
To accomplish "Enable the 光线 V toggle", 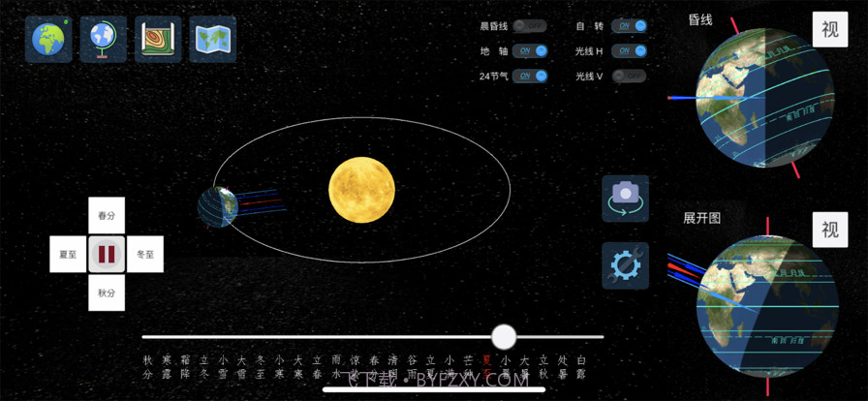I will point(629,76).
